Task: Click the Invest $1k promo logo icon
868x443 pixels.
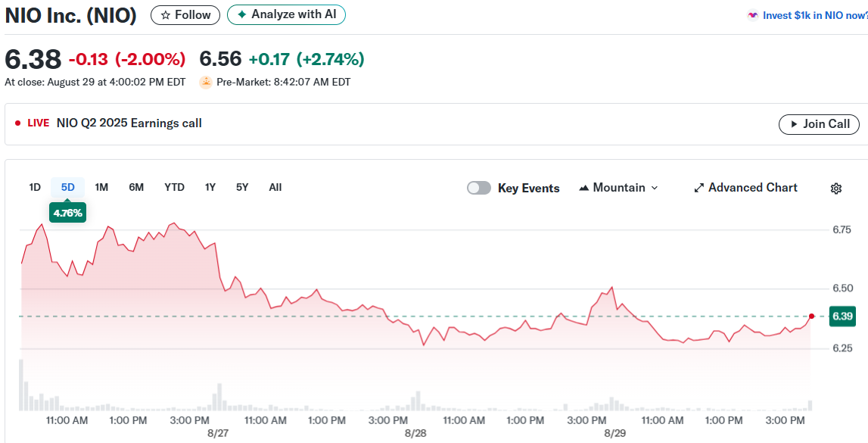Action: pyautogui.click(x=752, y=15)
